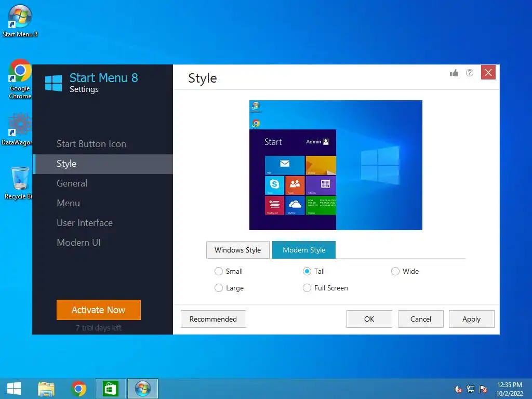Open the Menu settings section
532x399 pixels.
[x=68, y=203]
